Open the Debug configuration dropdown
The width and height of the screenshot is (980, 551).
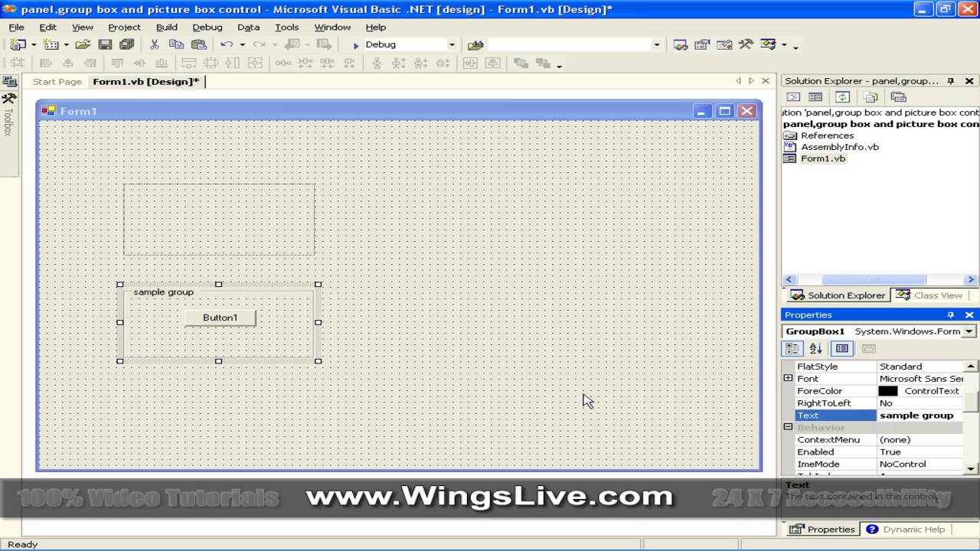451,44
